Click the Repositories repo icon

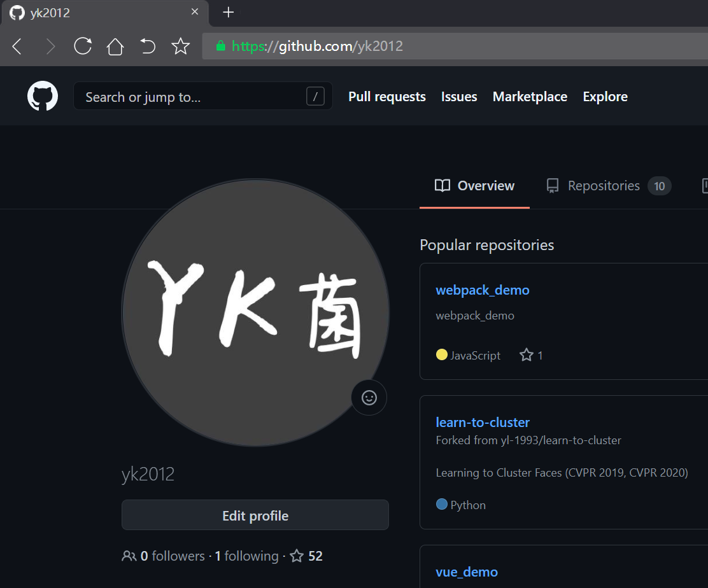[x=552, y=185]
